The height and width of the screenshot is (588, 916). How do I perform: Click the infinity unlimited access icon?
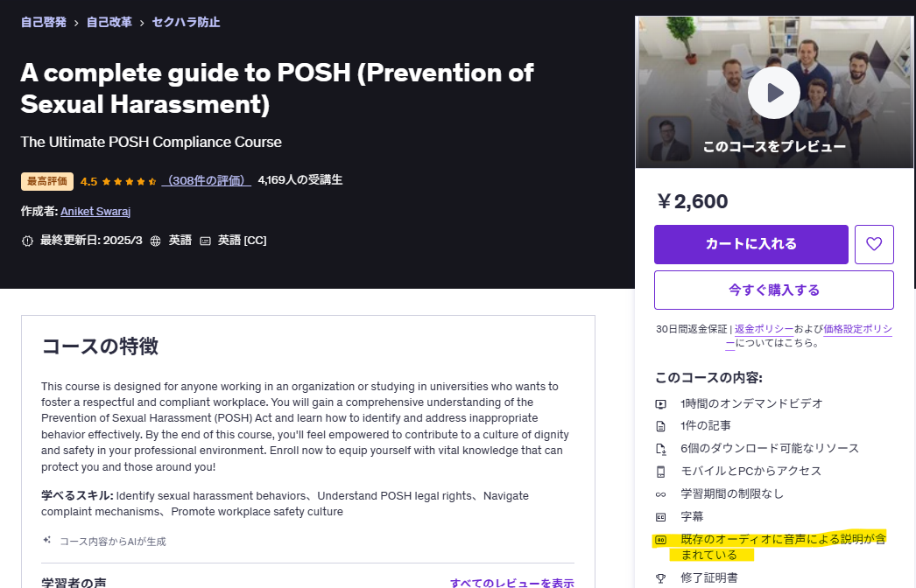(x=660, y=494)
